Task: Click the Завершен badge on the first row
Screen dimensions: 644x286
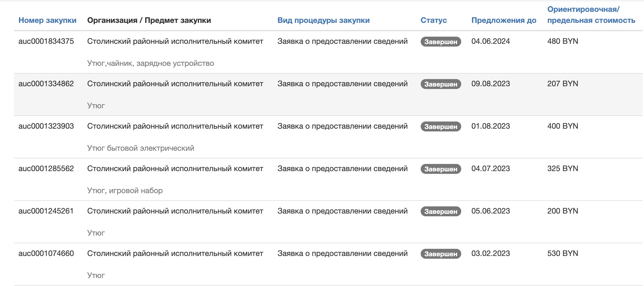Action: [x=441, y=42]
